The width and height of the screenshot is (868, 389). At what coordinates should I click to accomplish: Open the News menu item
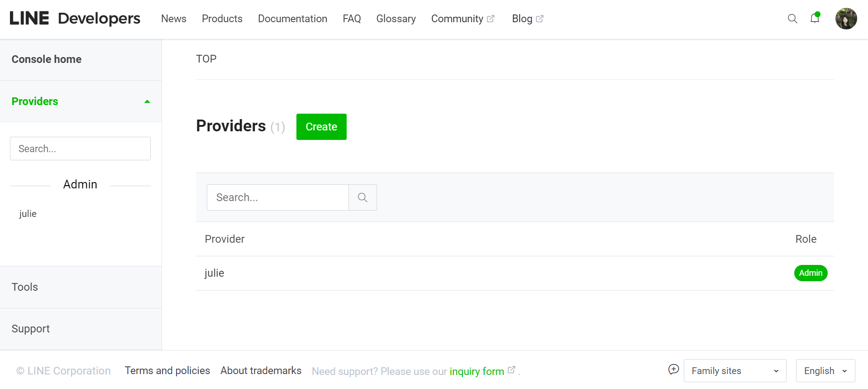coord(174,19)
